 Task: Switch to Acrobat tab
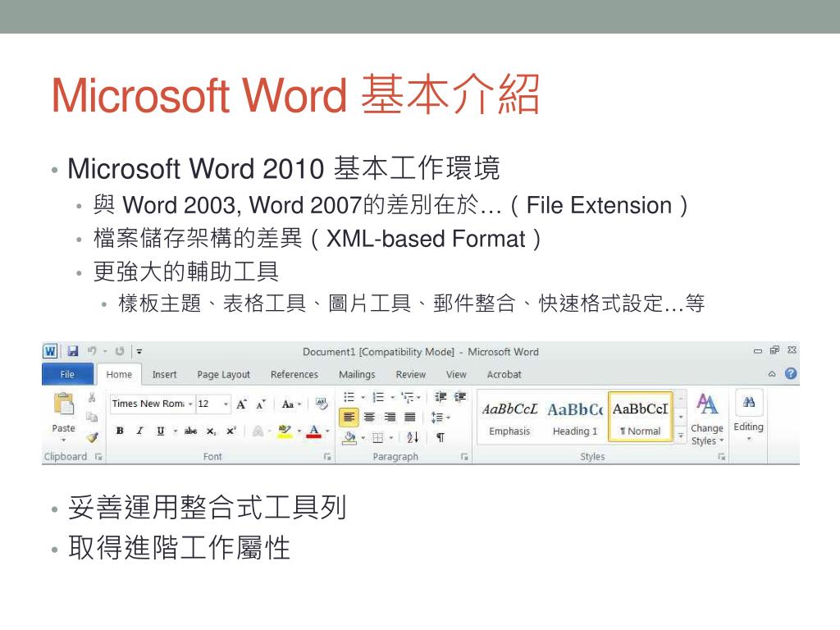pos(504,374)
